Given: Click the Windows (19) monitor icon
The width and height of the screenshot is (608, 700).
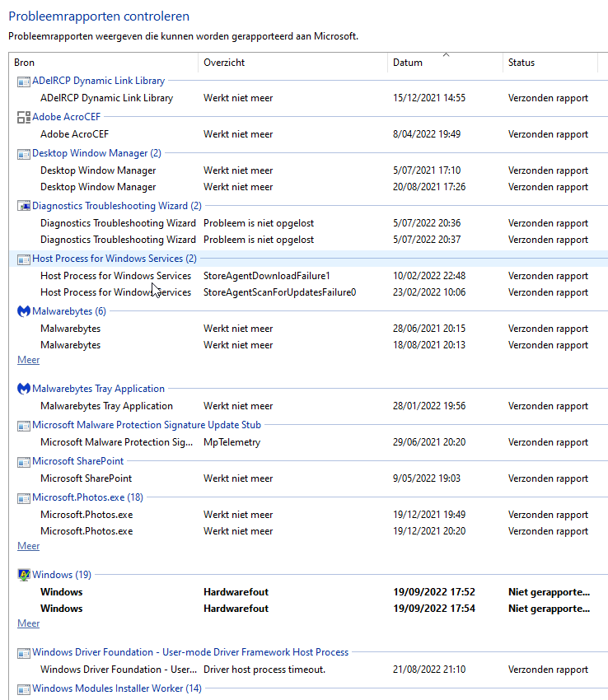Looking at the screenshot, I should 23,575.
